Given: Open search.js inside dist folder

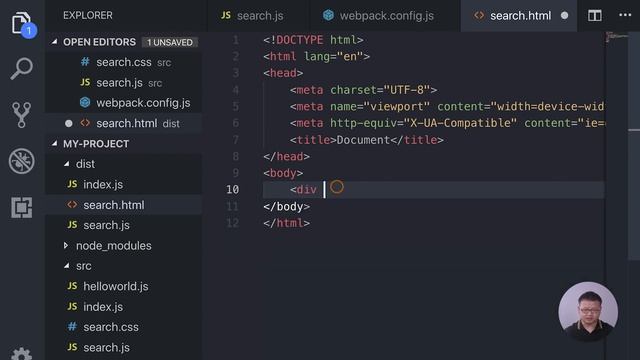Looking at the screenshot, I should pyautogui.click(x=123, y=225).
